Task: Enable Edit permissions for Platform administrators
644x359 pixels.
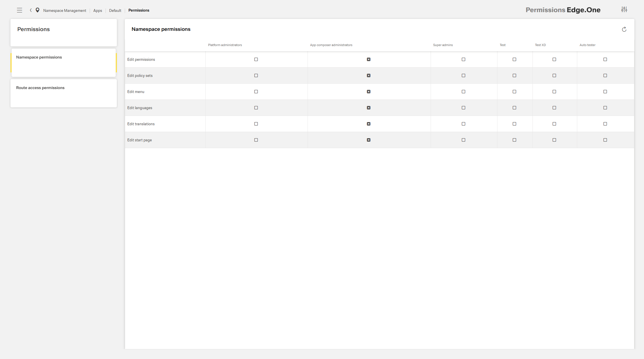Action: [x=256, y=59]
